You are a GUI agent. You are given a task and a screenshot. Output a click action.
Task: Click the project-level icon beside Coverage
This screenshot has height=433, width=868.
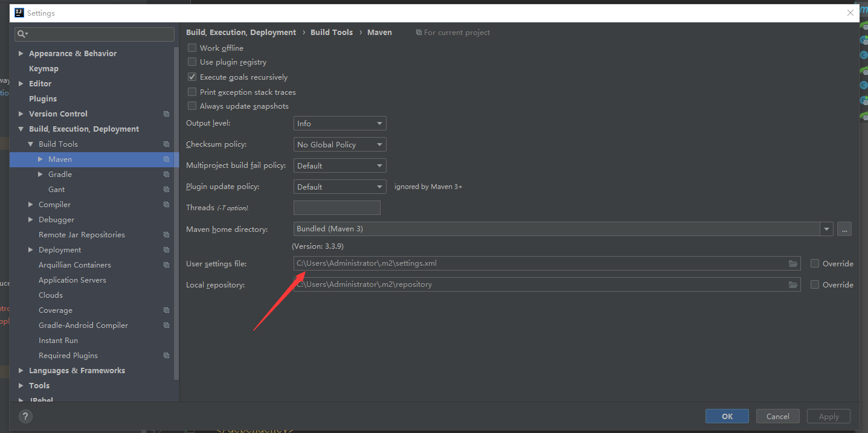coord(166,310)
